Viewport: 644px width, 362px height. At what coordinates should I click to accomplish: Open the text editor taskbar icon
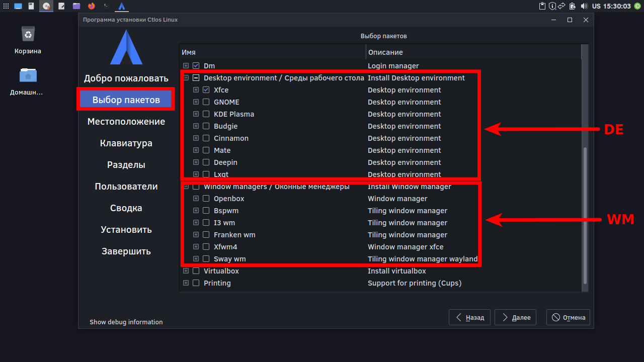(x=61, y=6)
